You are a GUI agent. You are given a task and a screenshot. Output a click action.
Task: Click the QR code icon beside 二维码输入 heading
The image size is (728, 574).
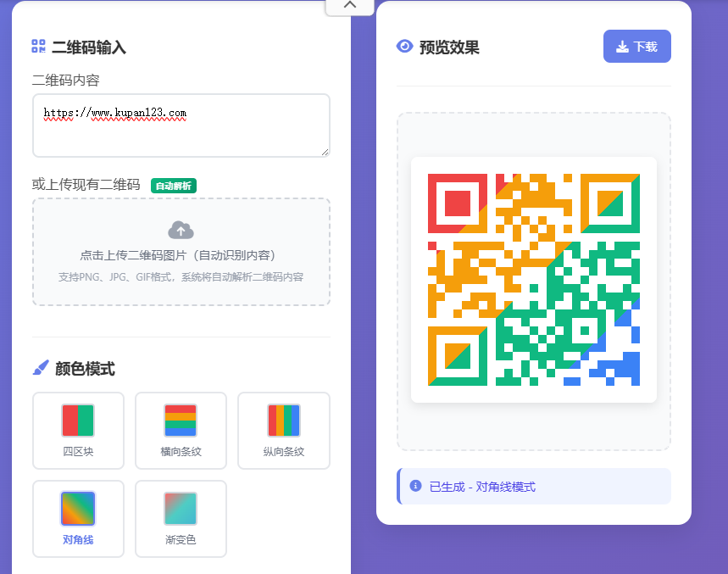[x=37, y=47]
